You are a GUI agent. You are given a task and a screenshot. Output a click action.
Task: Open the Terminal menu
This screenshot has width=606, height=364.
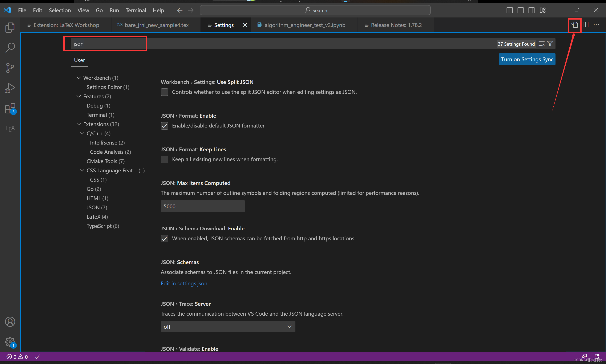[136, 10]
